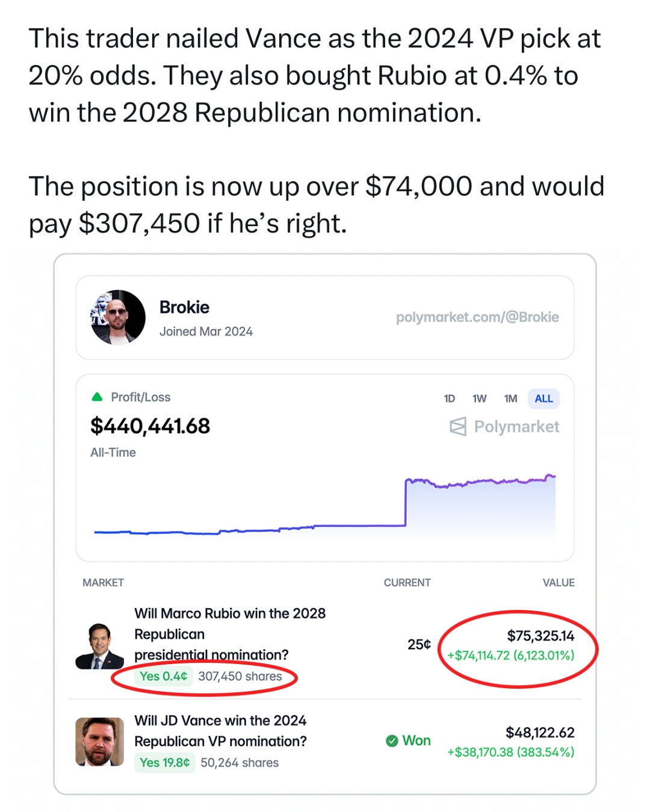Click the green profit triangle icon
Screen dimensions: 650x812
(x=97, y=397)
